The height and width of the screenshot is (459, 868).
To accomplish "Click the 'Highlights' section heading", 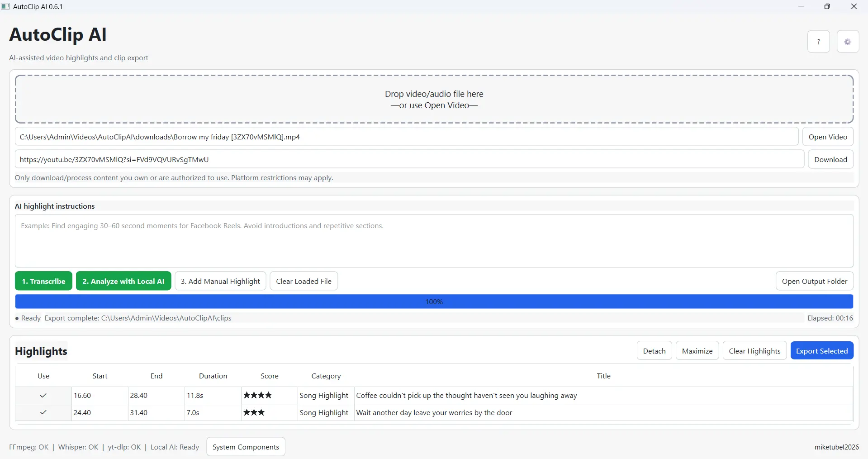I will click(41, 351).
